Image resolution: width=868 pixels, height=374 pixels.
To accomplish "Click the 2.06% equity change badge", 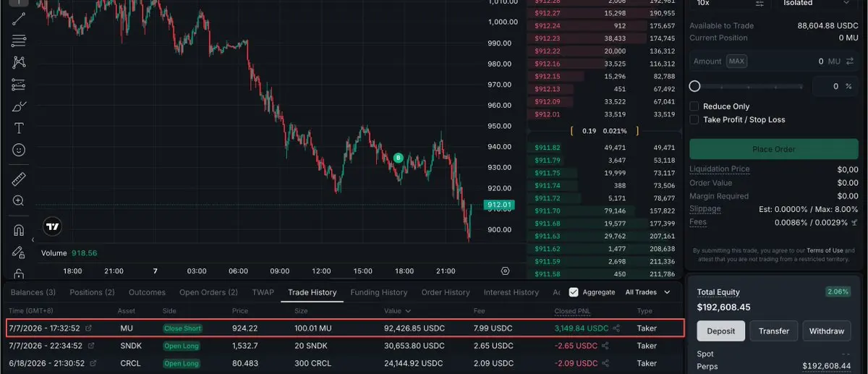I will click(x=839, y=292).
